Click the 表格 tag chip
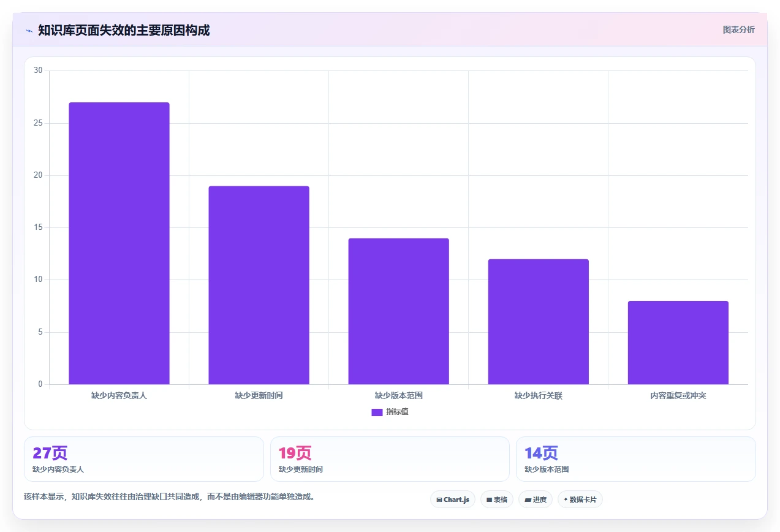780x532 pixels. 497,500
